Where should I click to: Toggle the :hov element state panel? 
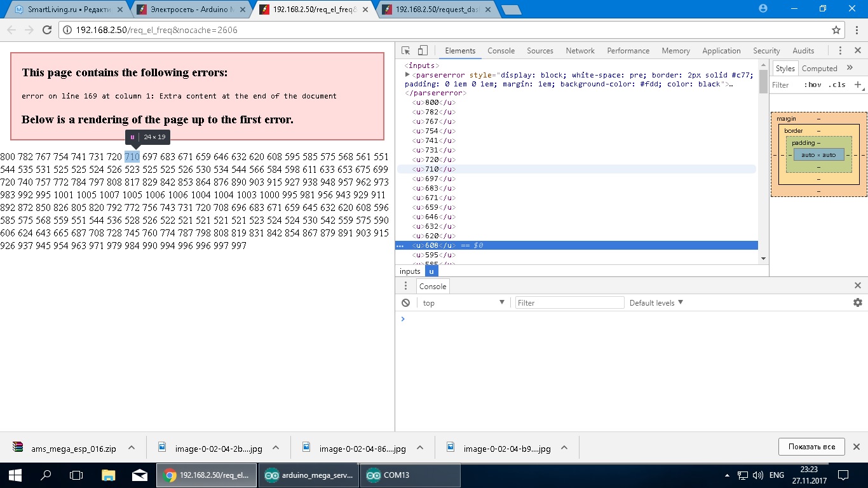tap(812, 85)
